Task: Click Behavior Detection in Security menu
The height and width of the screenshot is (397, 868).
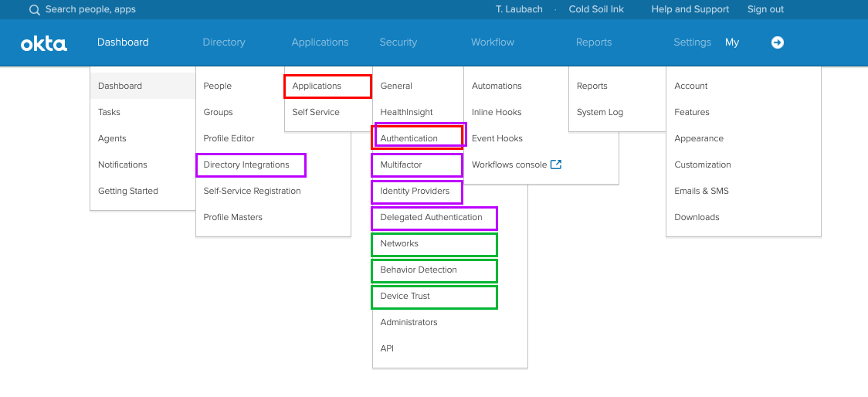Action: (419, 270)
